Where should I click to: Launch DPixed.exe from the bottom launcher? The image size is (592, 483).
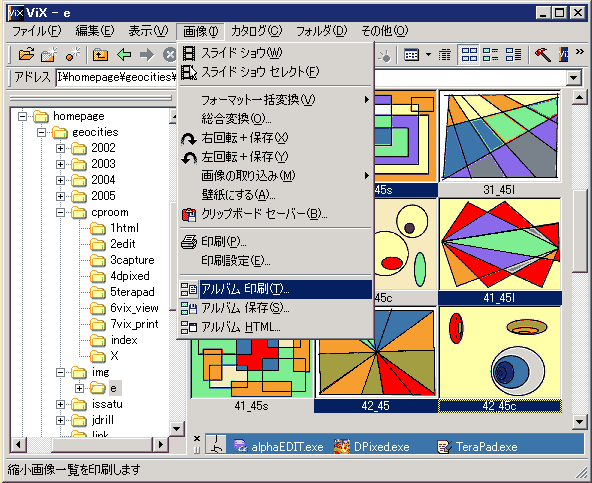tap(372, 447)
